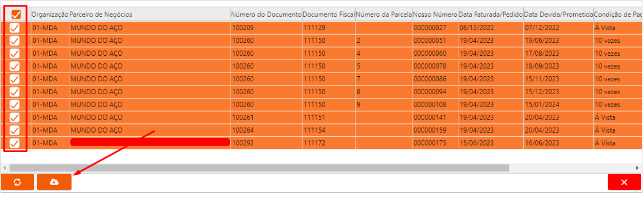Select document number 100293 cell
This screenshot has height=197, width=644.
(x=266, y=143)
